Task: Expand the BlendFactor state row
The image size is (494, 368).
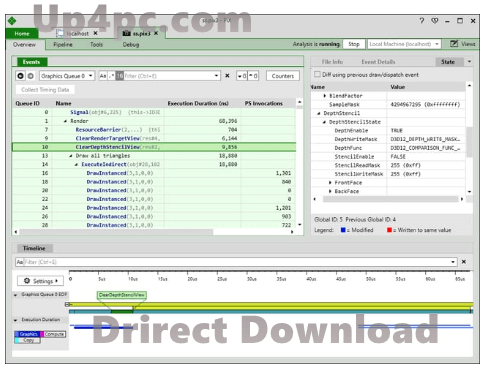Action: [x=325, y=96]
